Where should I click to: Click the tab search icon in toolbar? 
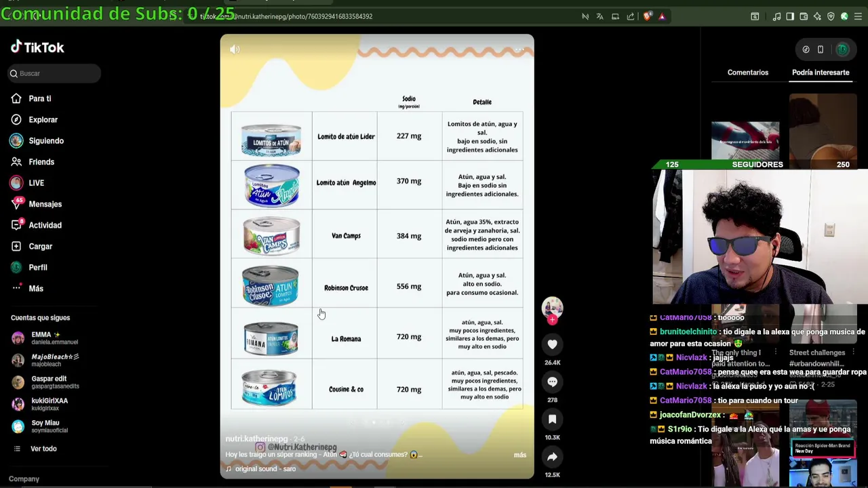pyautogui.click(x=755, y=16)
